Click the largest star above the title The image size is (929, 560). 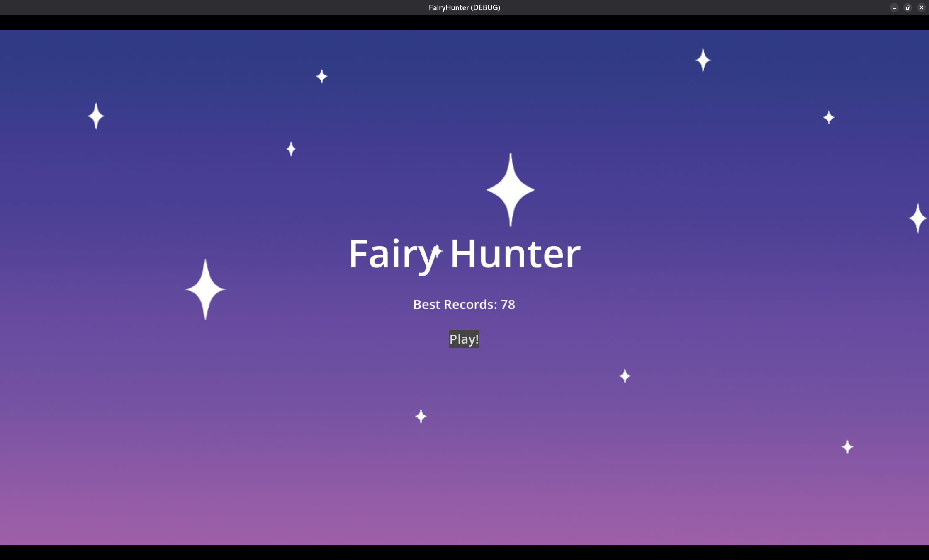511,190
